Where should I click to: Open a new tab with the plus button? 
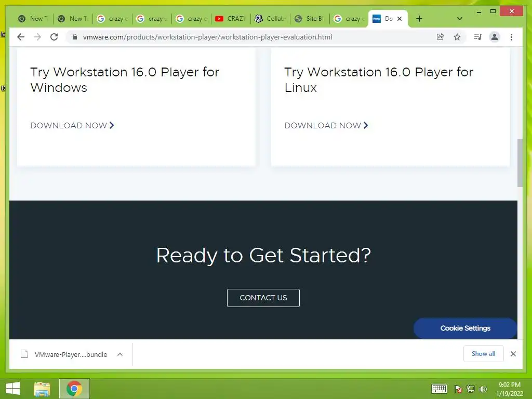click(419, 19)
